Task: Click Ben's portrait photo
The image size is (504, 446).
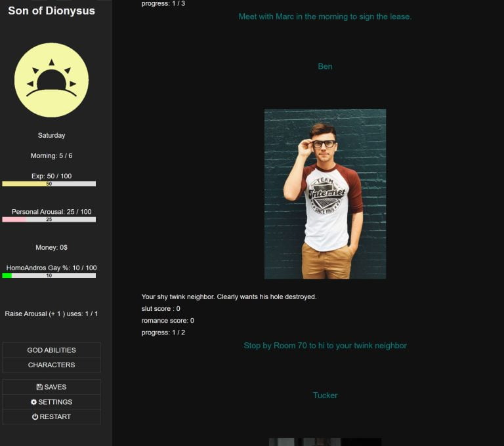Action: 325,193
